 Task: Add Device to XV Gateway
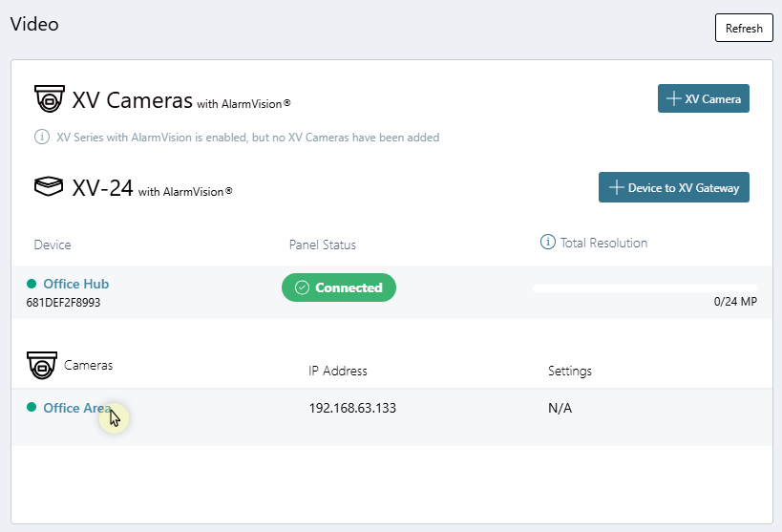(673, 188)
